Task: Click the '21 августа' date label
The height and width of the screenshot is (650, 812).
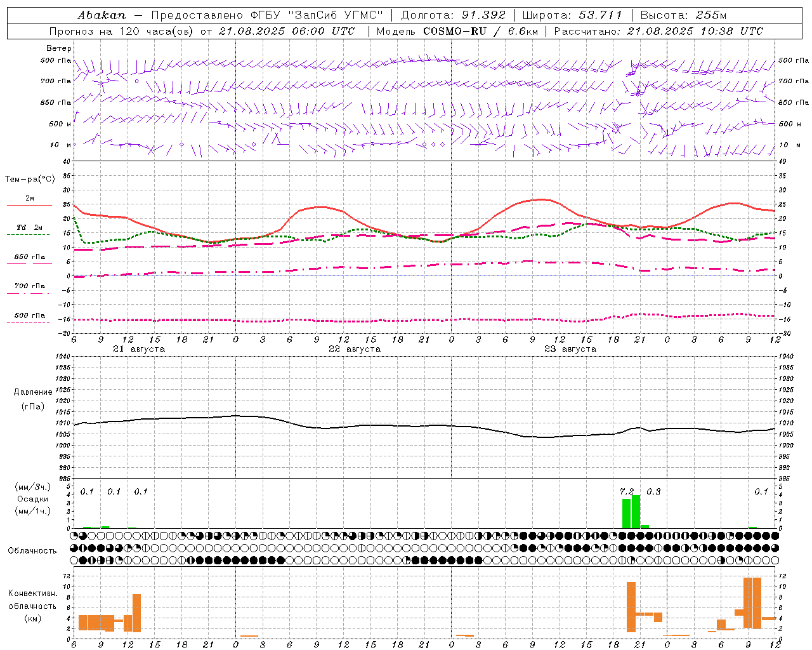Action: (139, 349)
